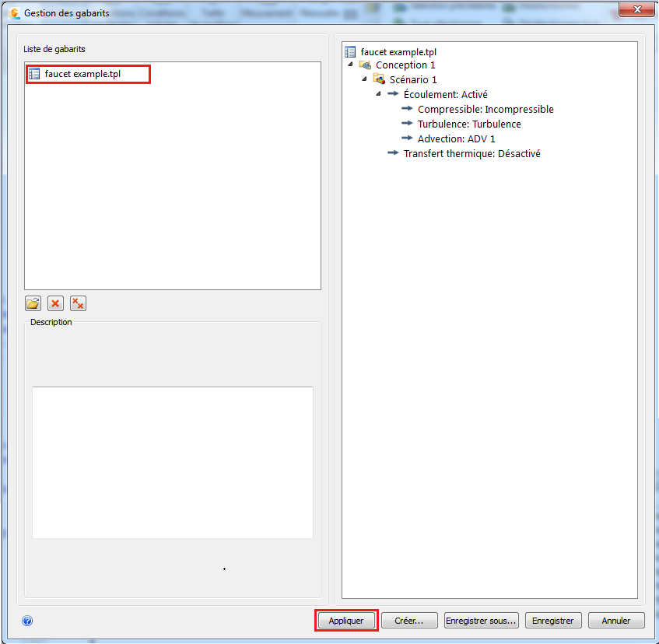Select Turbulence: Turbulence tree item
Viewport: 659px width, 644px height.
[469, 124]
